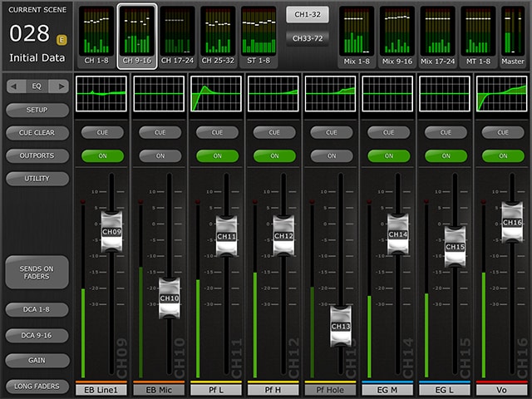This screenshot has width=532, height=399.
Task: Enable the CH10 ON button
Action: [x=160, y=155]
